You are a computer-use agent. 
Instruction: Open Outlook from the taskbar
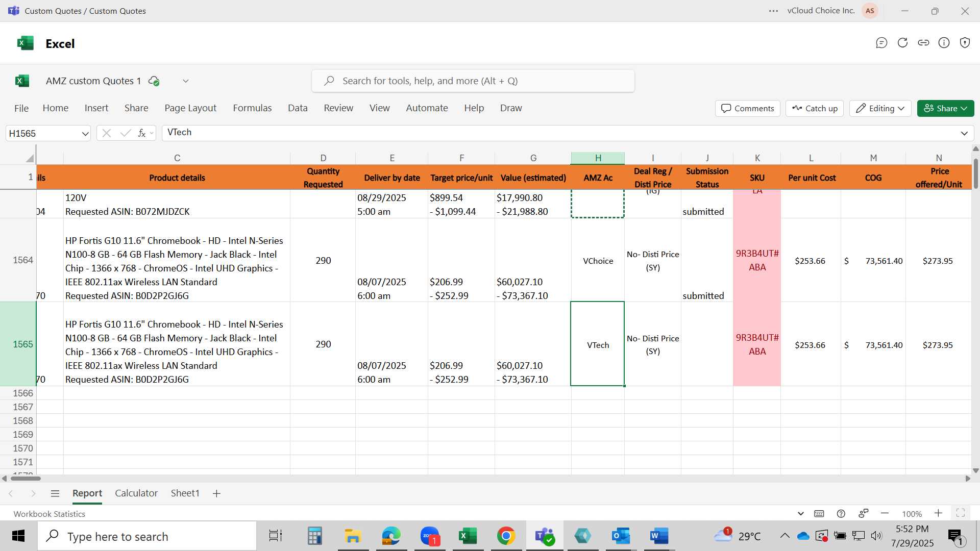(621, 536)
